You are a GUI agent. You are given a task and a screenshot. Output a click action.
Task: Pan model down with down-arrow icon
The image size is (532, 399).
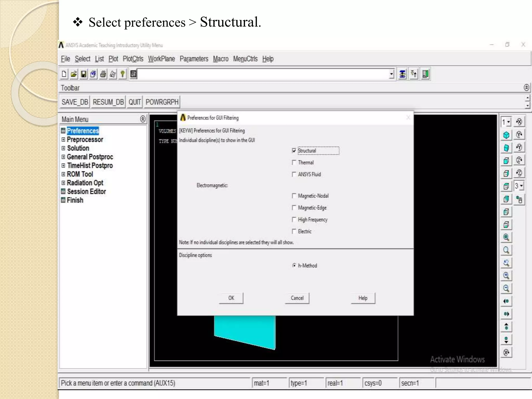506,340
